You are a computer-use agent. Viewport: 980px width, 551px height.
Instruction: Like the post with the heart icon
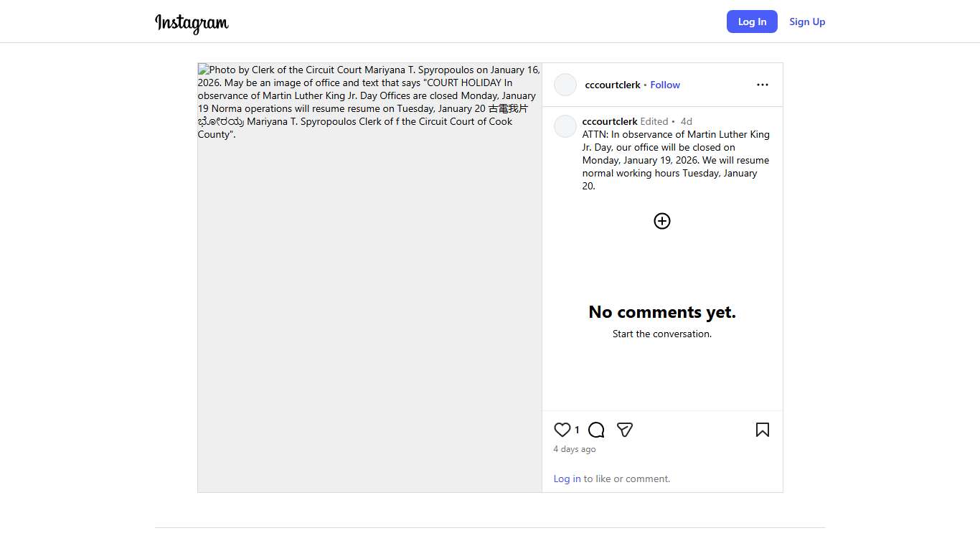[x=562, y=430]
